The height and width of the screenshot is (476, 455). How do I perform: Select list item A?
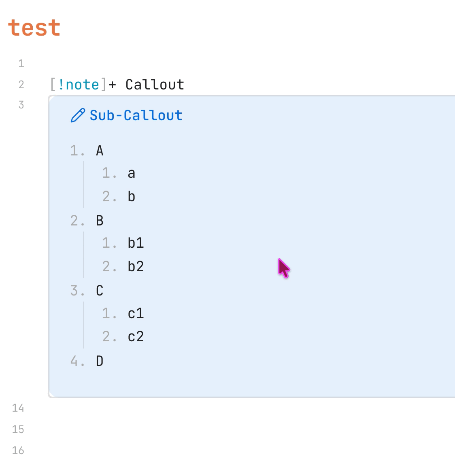(100, 151)
